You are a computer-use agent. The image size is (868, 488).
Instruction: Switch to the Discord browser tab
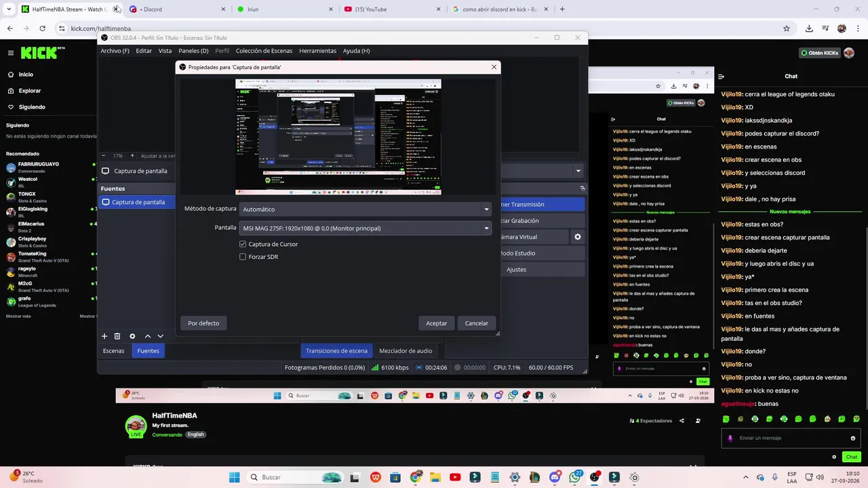176,9
